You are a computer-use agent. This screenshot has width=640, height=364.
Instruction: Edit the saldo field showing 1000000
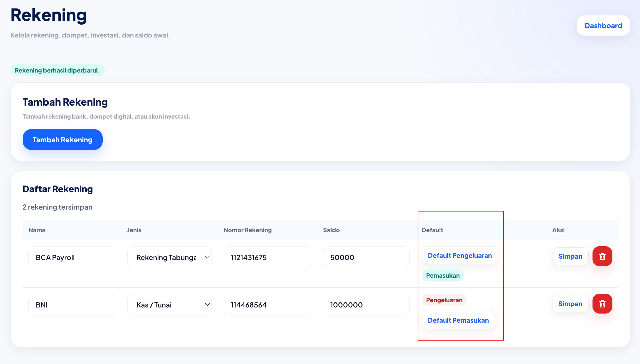(x=366, y=305)
